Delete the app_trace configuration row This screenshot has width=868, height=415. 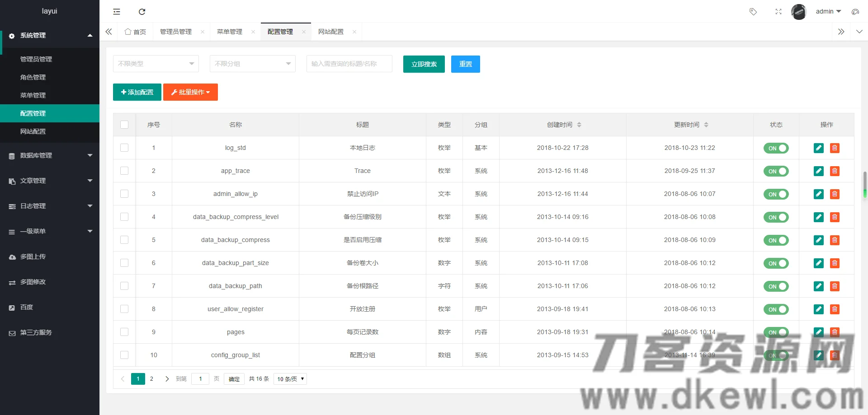click(835, 171)
